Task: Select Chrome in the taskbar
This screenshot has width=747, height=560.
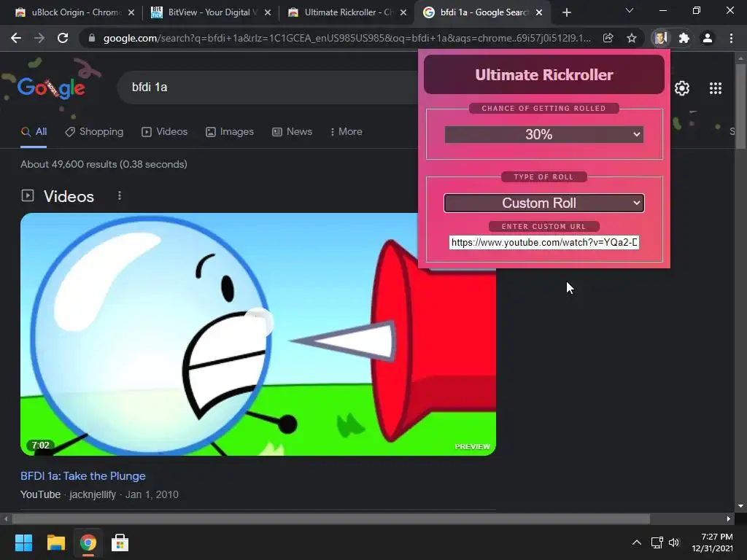Action: tap(88, 542)
